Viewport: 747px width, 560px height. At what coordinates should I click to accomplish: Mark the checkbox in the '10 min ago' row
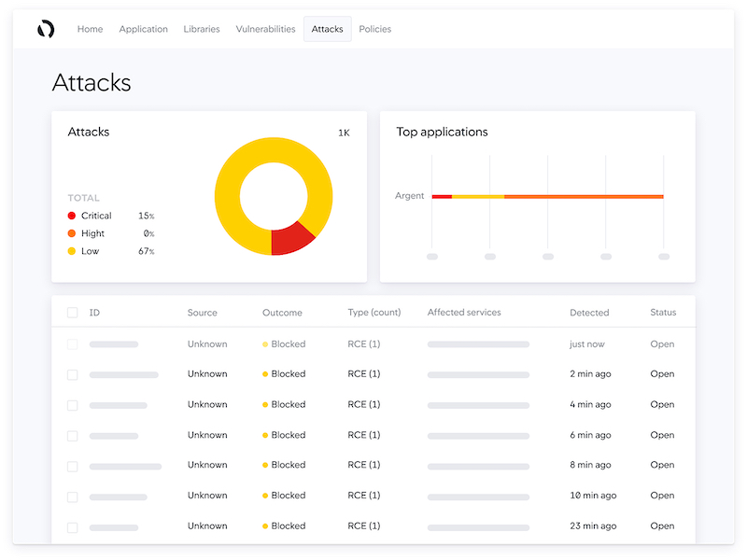[73, 497]
